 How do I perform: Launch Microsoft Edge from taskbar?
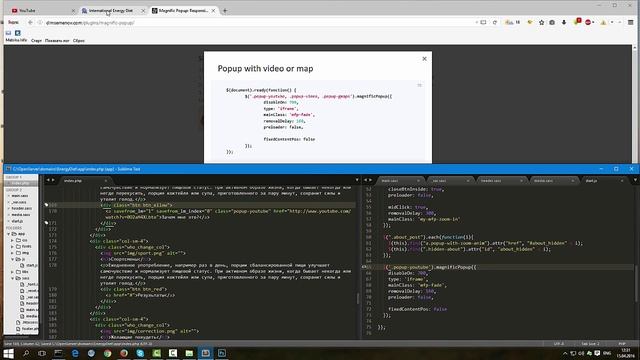[x=75, y=353]
